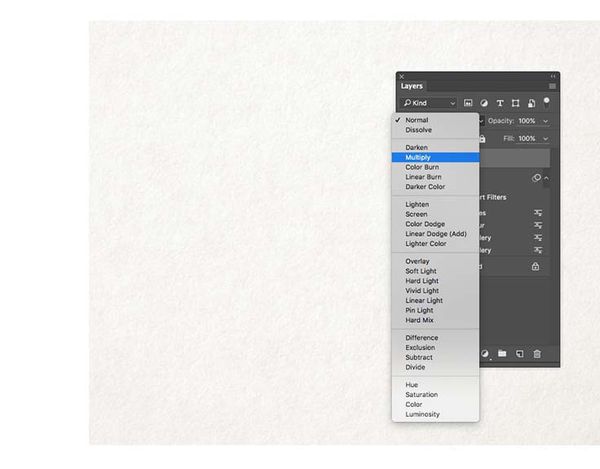Toggle the lock on the background layer
600x469 pixels.
[x=536, y=267]
